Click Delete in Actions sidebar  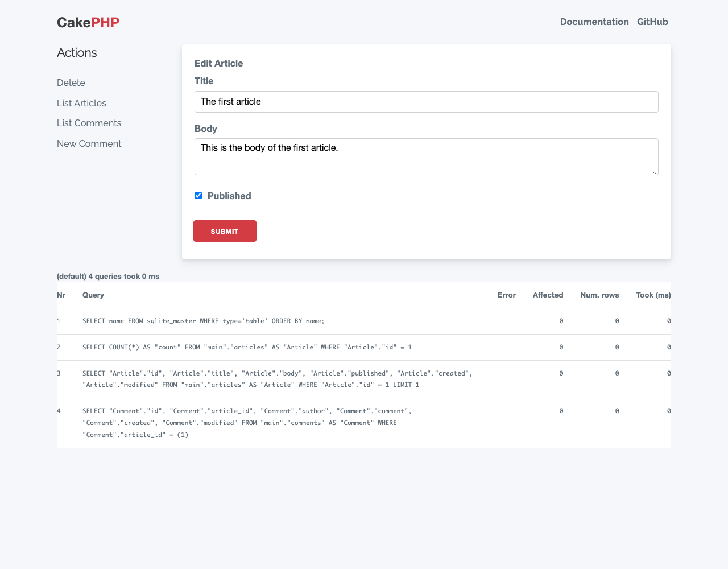71,83
